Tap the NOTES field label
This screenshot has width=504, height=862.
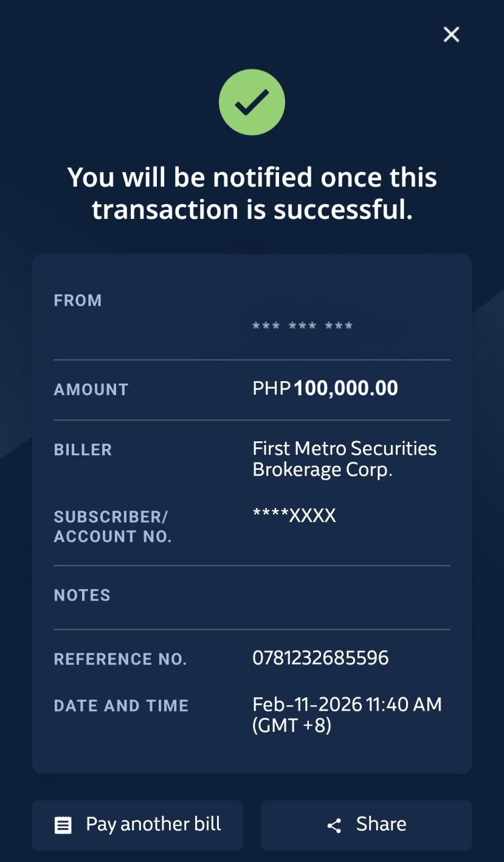(82, 595)
